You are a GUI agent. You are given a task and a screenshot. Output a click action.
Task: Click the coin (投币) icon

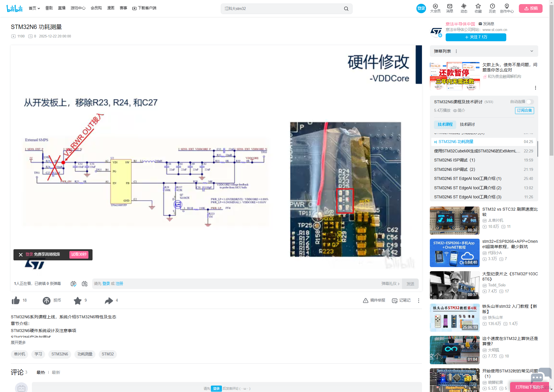tap(47, 300)
